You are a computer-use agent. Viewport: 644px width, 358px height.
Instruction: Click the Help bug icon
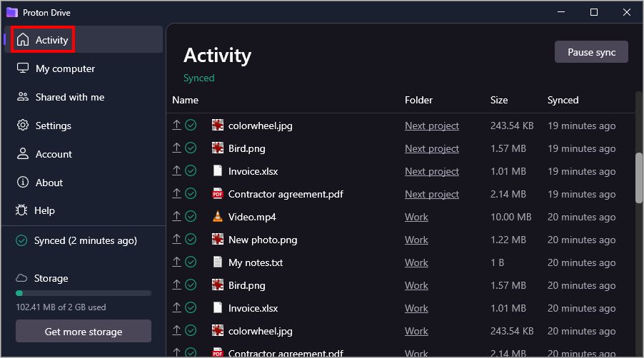point(21,210)
